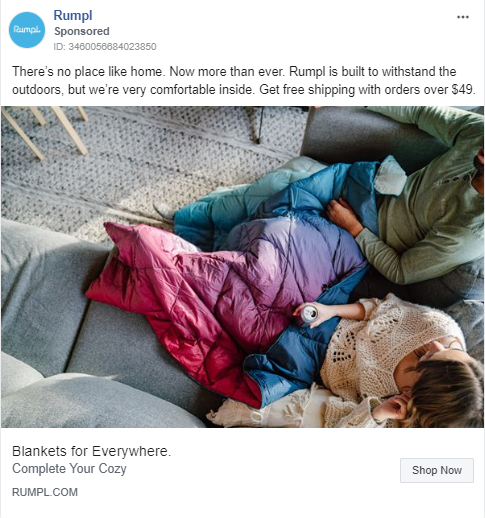Click the Blankets for Everywhere headline
Image resolution: width=485 pixels, height=518 pixels.
click(x=91, y=451)
